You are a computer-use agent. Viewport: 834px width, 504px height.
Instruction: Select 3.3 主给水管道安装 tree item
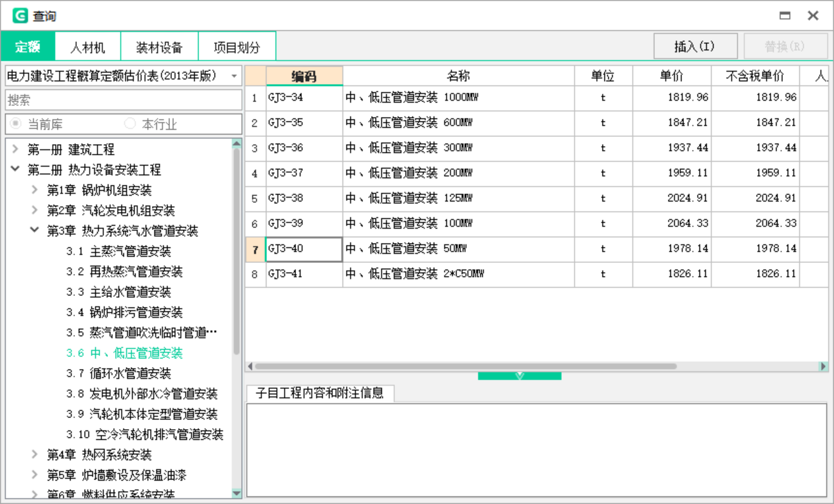click(118, 291)
